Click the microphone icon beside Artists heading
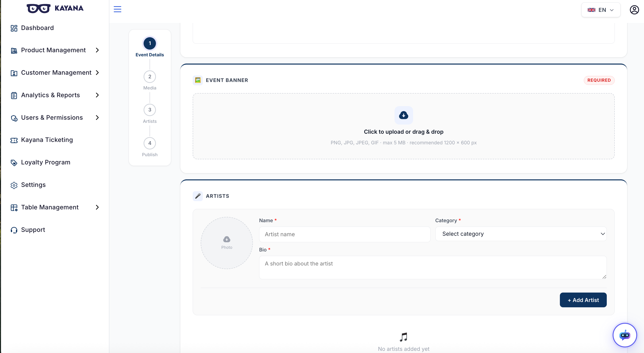Image resolution: width=644 pixels, height=353 pixels. 198,196
